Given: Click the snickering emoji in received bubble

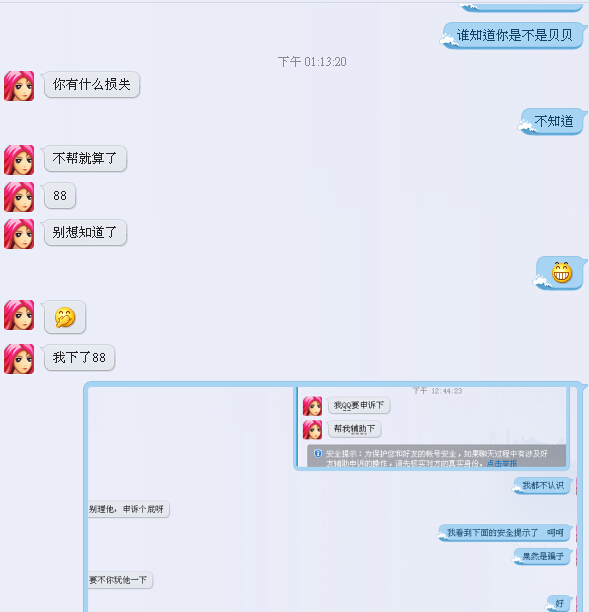Looking at the screenshot, I should (x=65, y=317).
